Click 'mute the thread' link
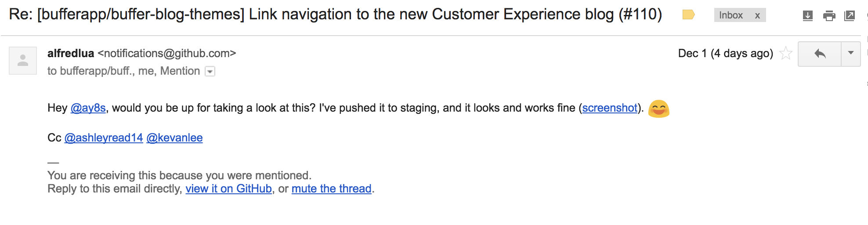Viewport: 868px width, 225px height. [x=331, y=189]
